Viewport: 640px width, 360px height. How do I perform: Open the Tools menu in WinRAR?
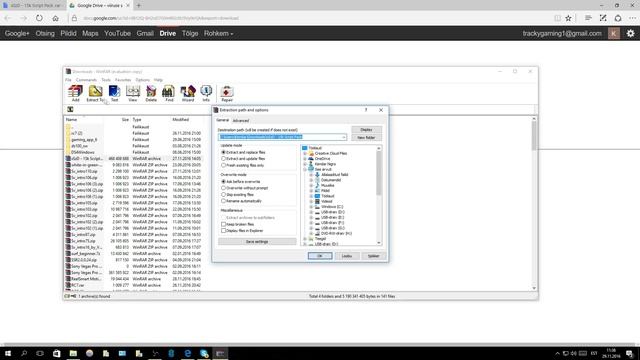106,80
